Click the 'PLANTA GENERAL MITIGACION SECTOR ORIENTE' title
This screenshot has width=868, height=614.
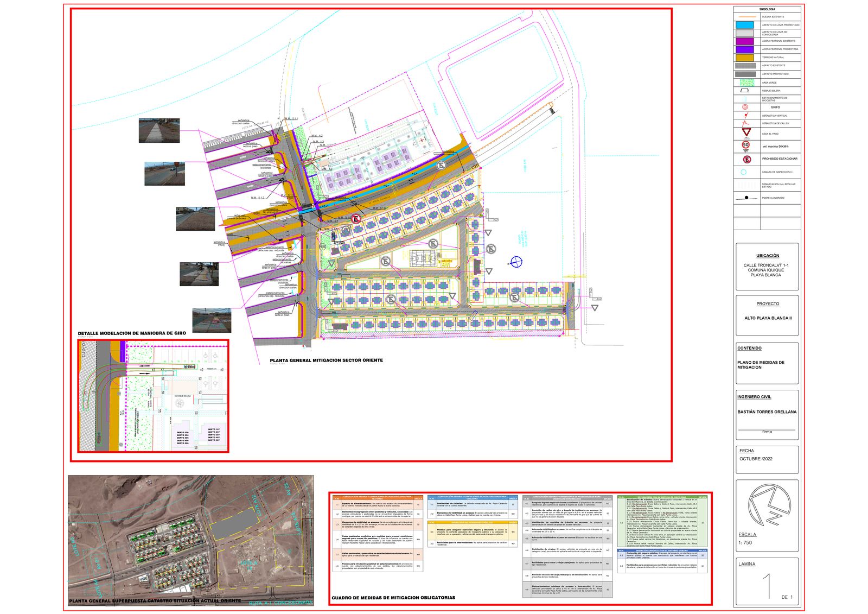coord(327,360)
